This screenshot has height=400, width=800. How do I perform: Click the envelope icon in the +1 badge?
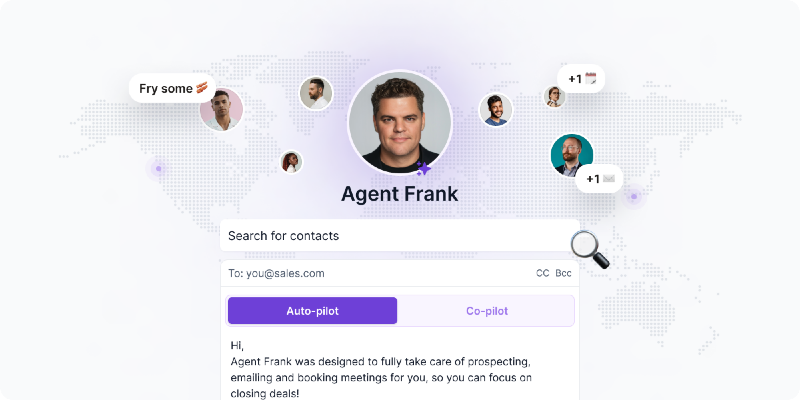tap(608, 179)
